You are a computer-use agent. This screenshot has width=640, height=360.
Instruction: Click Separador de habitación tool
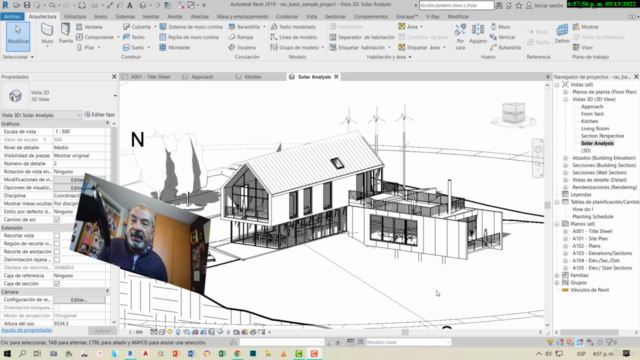click(362, 37)
